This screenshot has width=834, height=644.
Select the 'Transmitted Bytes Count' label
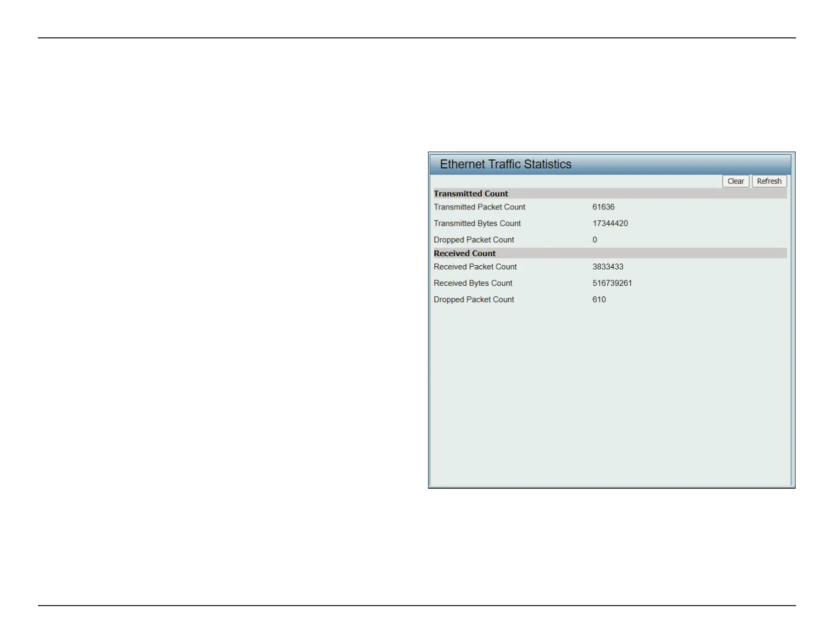[477, 224]
